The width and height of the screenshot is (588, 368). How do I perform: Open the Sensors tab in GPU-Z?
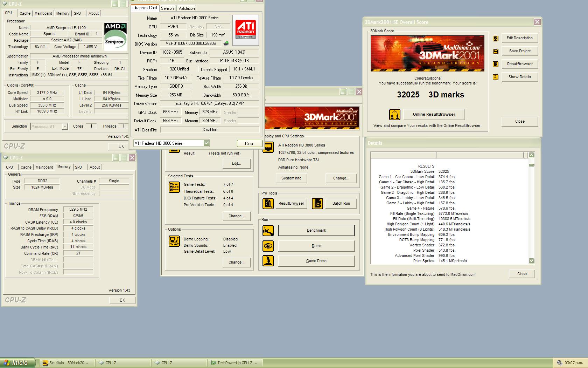pos(168,8)
